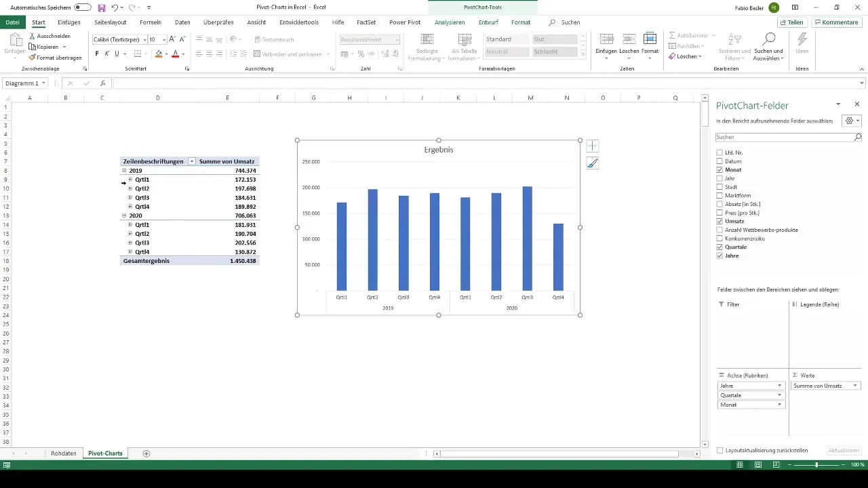Viewport: 868px width, 488px height.
Task: Click the zoom slider handle
Action: tap(816, 465)
